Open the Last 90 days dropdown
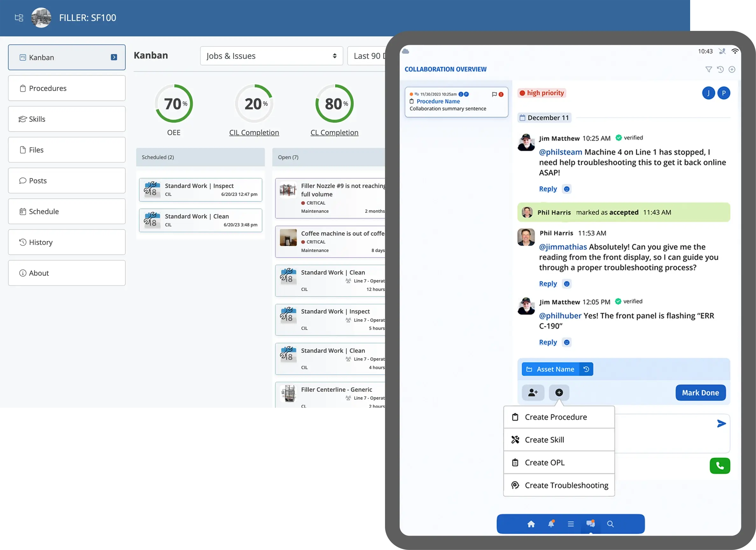 pyautogui.click(x=366, y=56)
